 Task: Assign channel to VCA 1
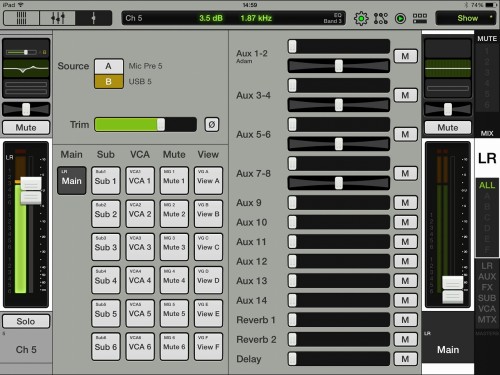point(140,181)
